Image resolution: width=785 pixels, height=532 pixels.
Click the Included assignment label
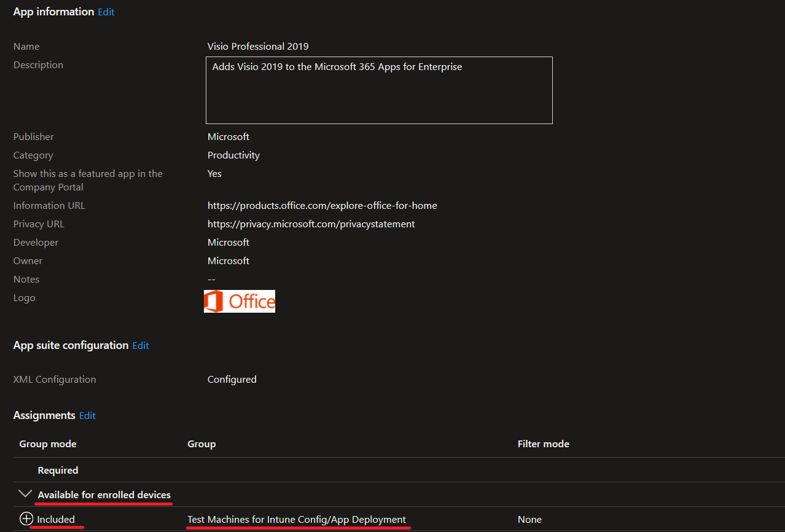tap(56, 520)
